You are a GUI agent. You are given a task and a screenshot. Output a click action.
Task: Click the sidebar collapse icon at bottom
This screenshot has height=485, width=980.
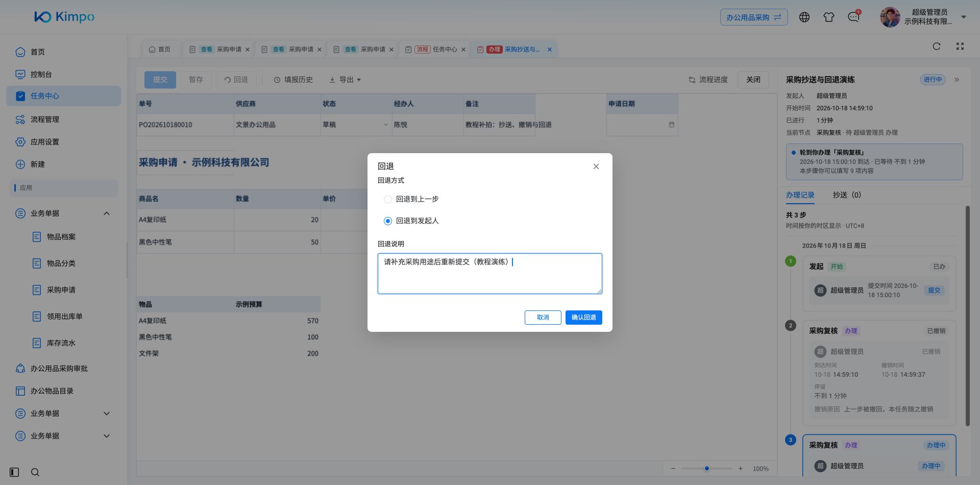(14, 472)
